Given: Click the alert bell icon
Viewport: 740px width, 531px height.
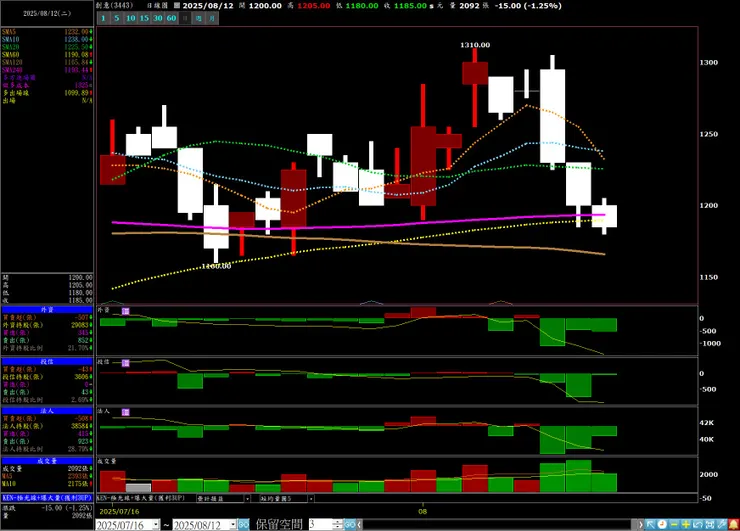Looking at the screenshot, I should coord(733,524).
